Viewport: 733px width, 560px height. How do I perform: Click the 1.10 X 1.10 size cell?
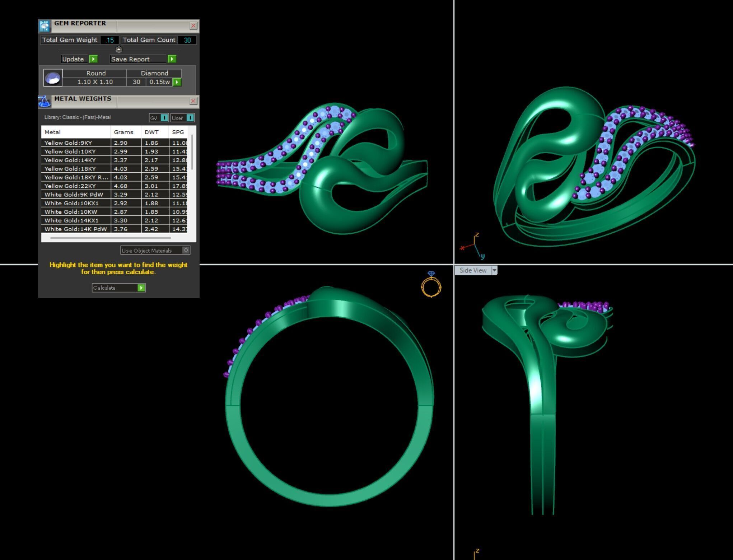pos(95,82)
